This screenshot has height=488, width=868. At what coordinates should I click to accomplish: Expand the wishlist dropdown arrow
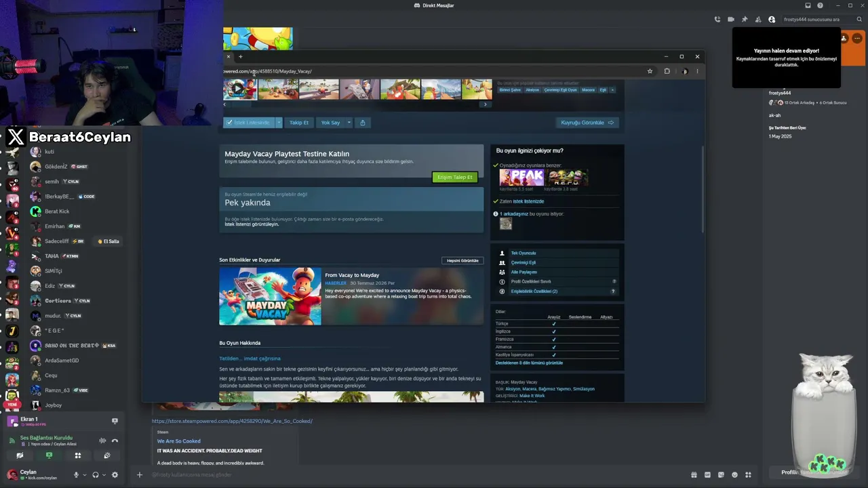279,123
